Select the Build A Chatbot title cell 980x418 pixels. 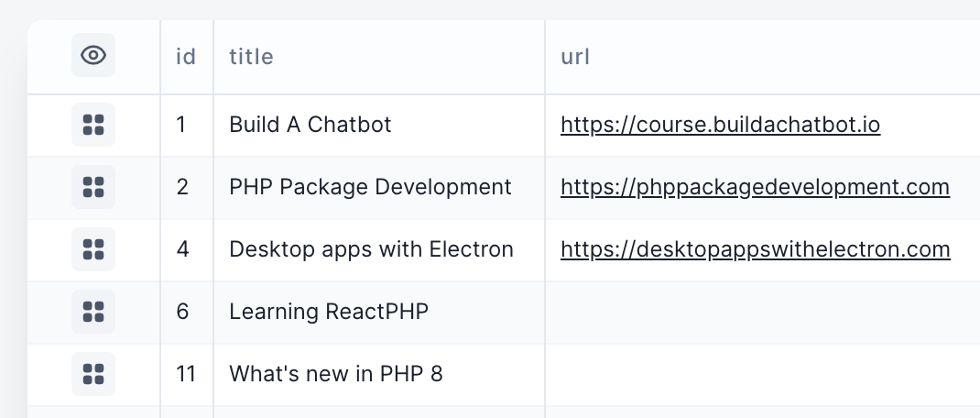click(x=310, y=125)
